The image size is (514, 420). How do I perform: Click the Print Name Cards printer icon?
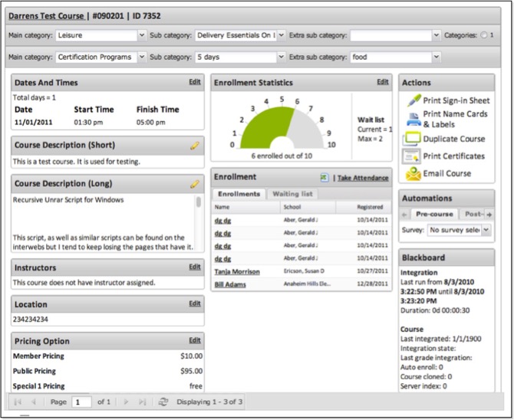tap(413, 119)
